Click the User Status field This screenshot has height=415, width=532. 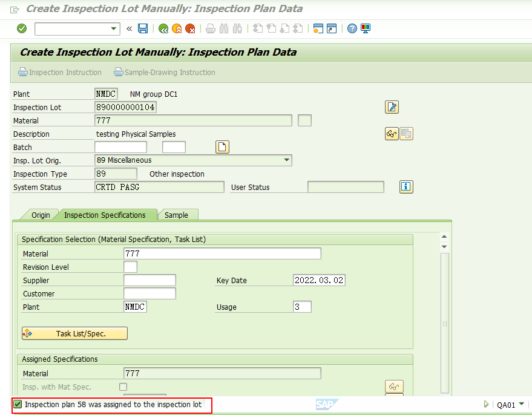pos(346,187)
